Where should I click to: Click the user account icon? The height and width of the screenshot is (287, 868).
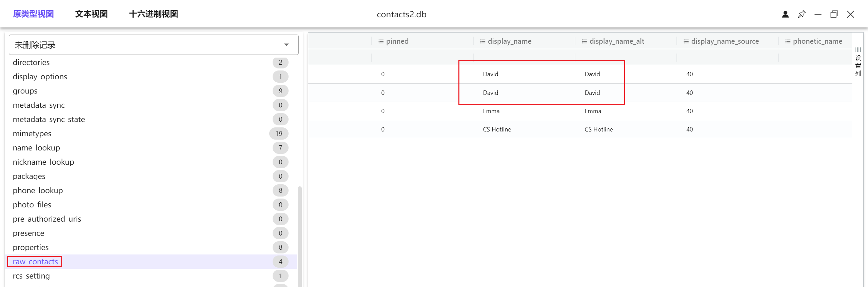785,14
